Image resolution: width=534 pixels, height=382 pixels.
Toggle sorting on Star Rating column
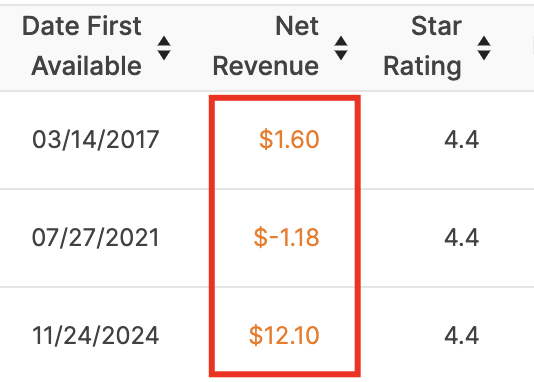(x=484, y=48)
